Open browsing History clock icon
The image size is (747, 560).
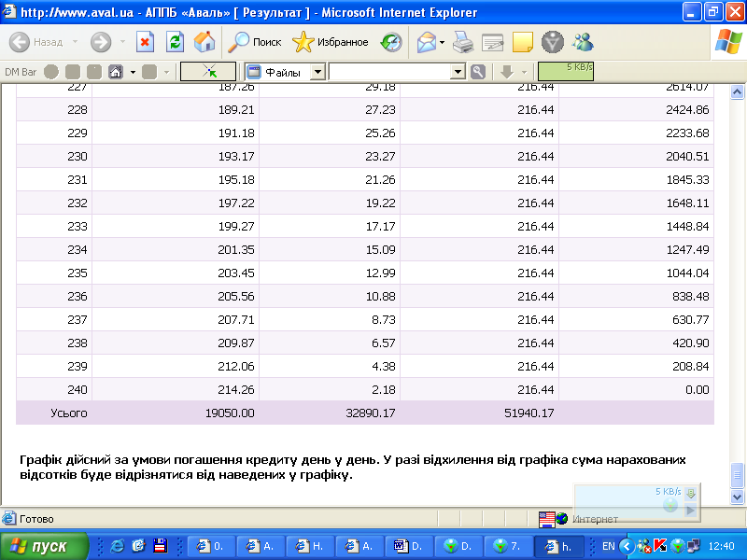392,42
